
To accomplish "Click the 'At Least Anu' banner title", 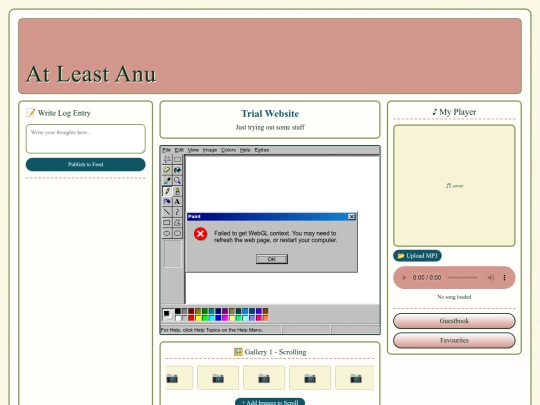I will click(91, 74).
